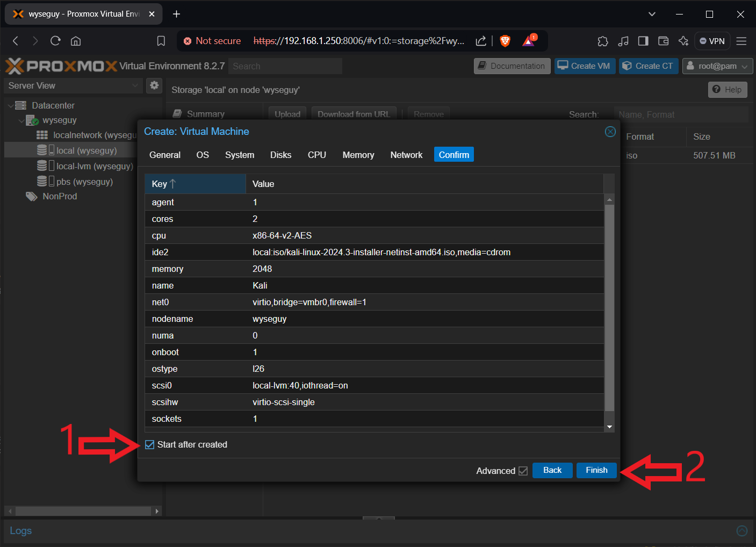The width and height of the screenshot is (756, 547).
Task: Toggle Start after created checkbox
Action: pos(149,445)
